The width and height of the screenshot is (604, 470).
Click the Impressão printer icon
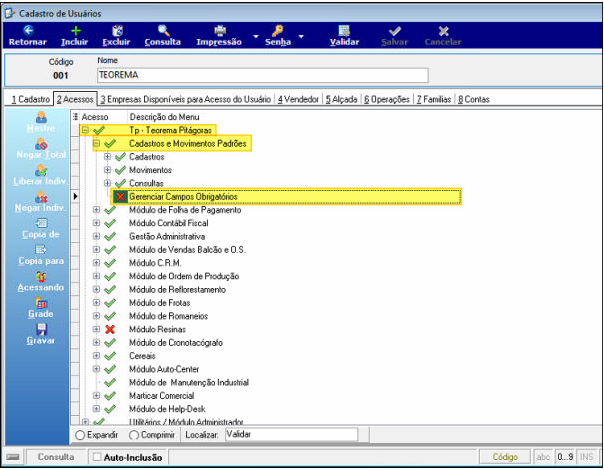pyautogui.click(x=220, y=30)
